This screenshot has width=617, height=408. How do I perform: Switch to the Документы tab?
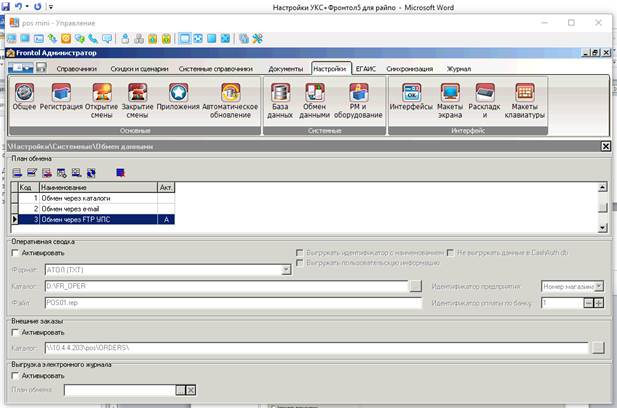[x=286, y=69]
